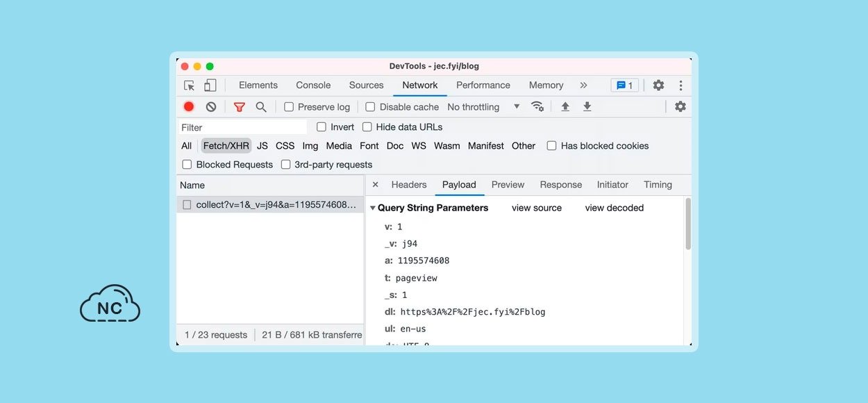
Task: Check the Invert filter option
Action: (322, 127)
